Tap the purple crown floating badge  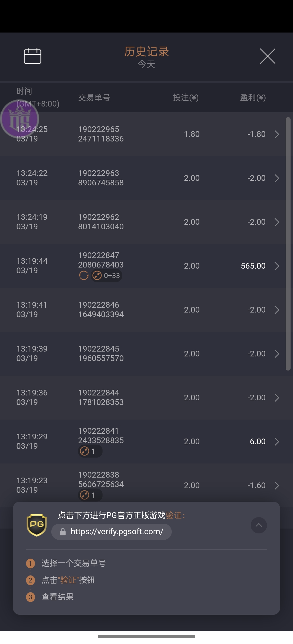tap(20, 119)
